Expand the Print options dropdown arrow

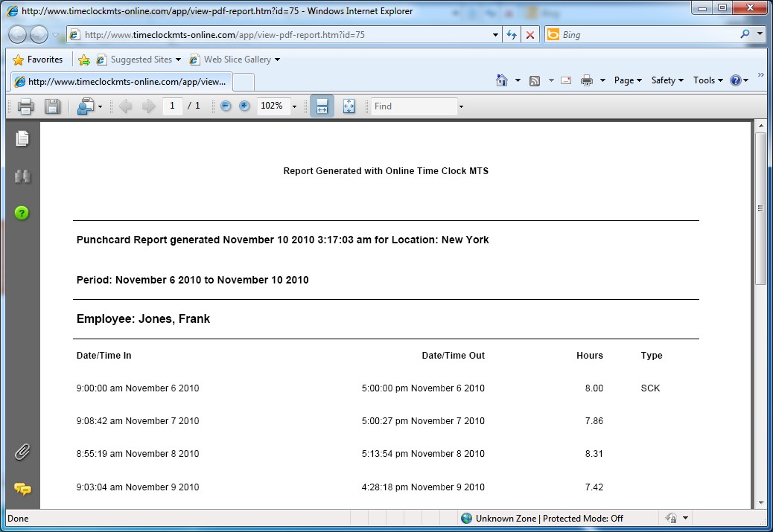(x=602, y=80)
